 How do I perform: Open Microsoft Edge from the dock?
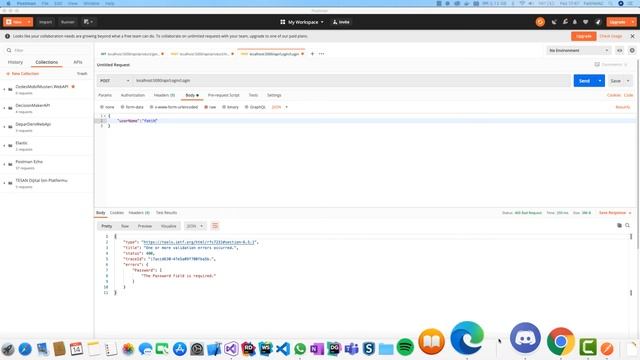467,338
